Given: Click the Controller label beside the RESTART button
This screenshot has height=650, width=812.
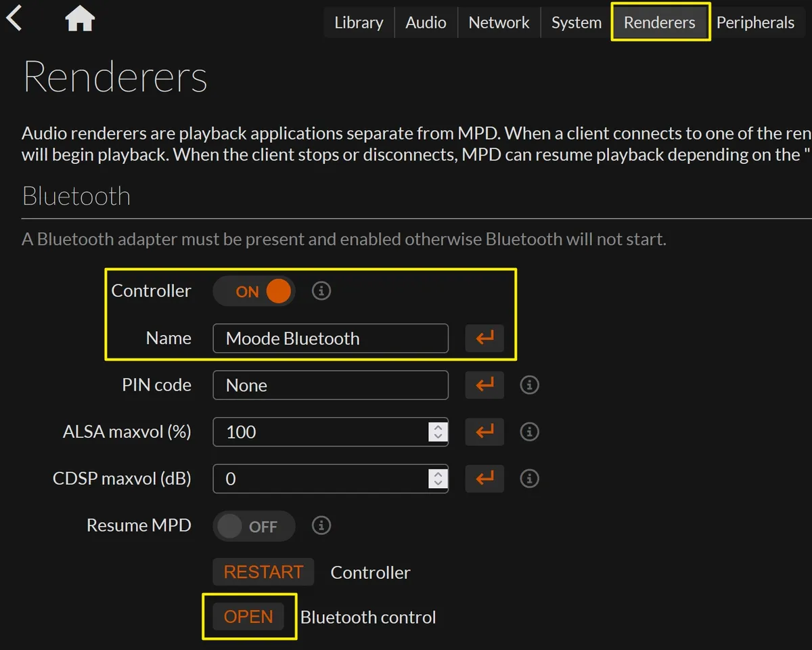Looking at the screenshot, I should click(x=370, y=573).
